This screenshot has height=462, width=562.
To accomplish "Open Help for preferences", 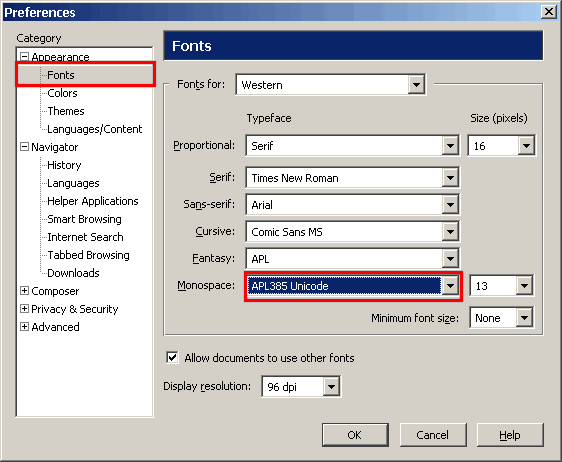I will (x=510, y=435).
